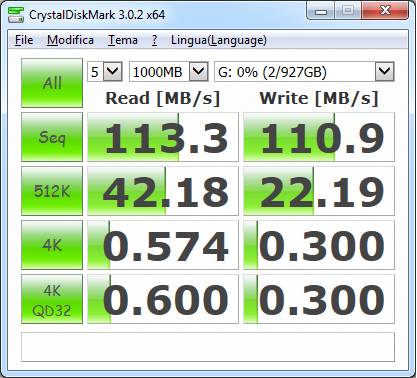Open the Modifica menu

click(x=70, y=40)
